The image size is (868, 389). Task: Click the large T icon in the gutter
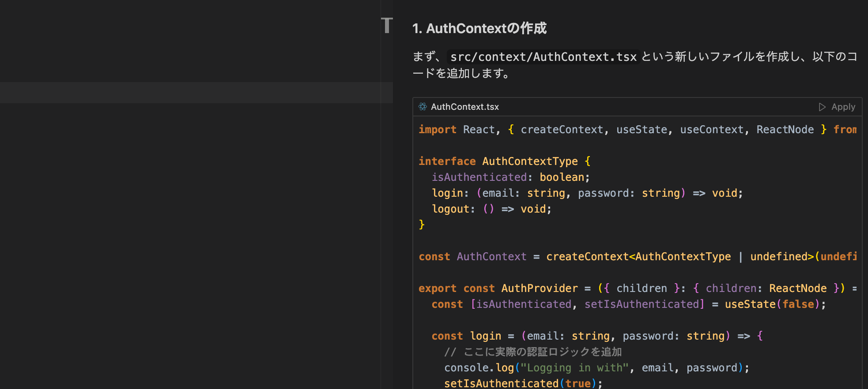(x=387, y=26)
